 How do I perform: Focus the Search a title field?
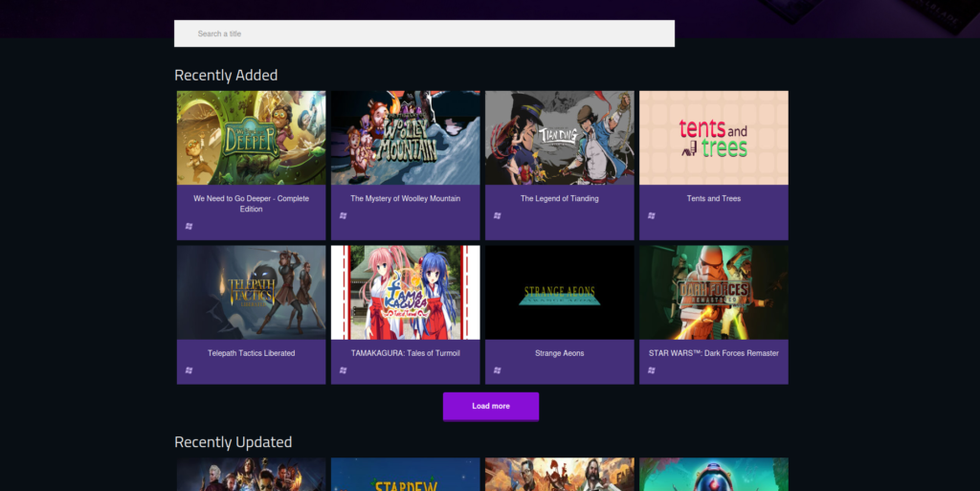click(424, 33)
